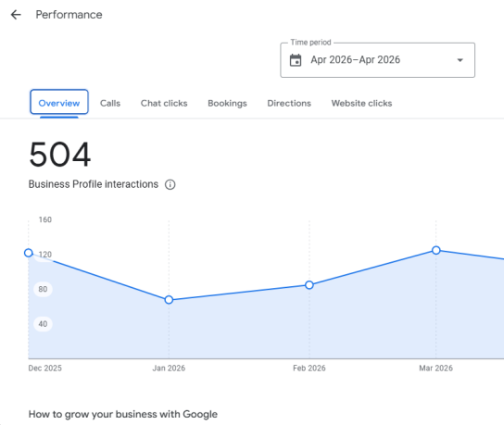Viewport: 504px width, 425px height.
Task: Click the Performance page title
Action: coord(69,15)
